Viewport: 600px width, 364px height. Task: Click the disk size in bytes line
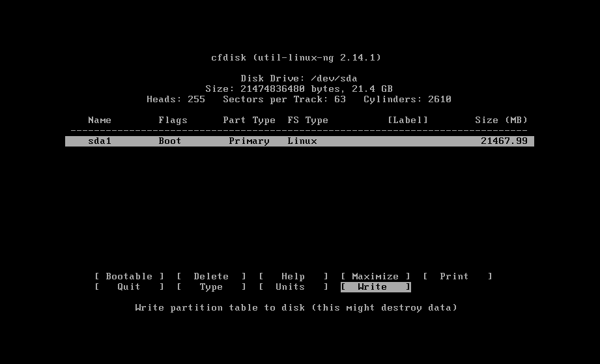pyautogui.click(x=299, y=89)
